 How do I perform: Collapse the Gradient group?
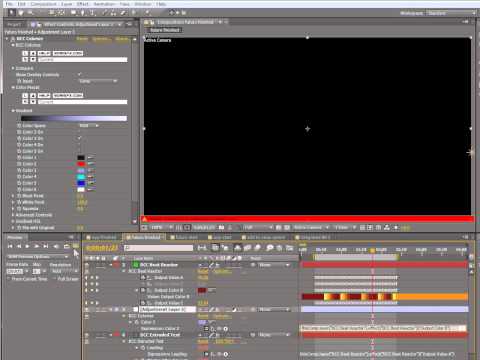(x=13, y=111)
